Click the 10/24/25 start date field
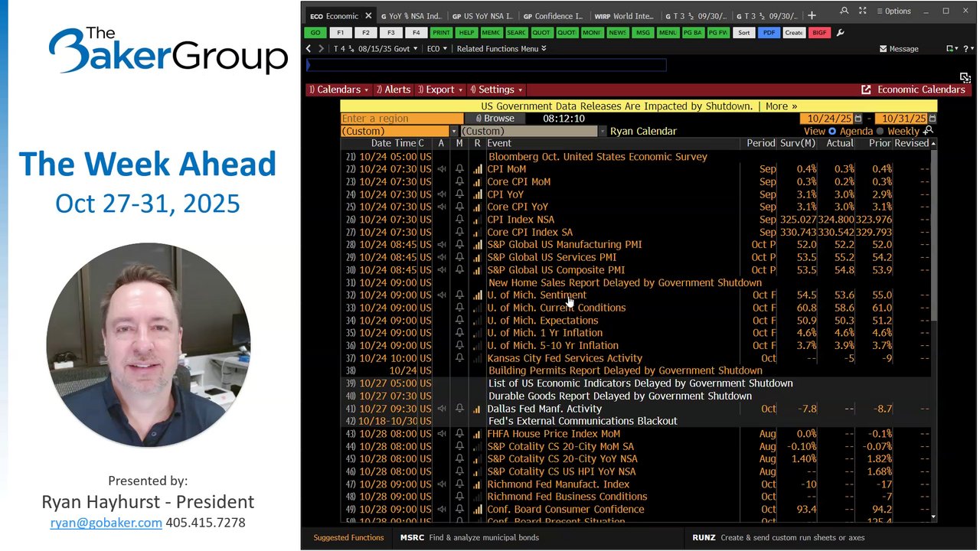 point(826,119)
